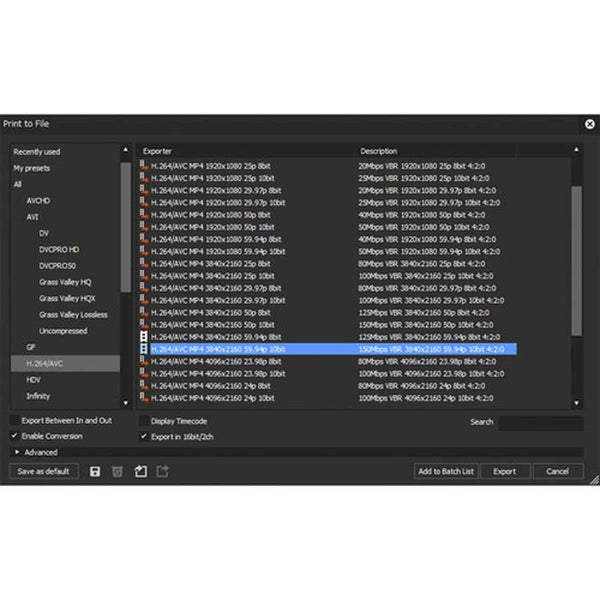Click the preset list's scroll-down arrow
Image resolution: width=600 pixels, height=600 pixels.
click(576, 402)
